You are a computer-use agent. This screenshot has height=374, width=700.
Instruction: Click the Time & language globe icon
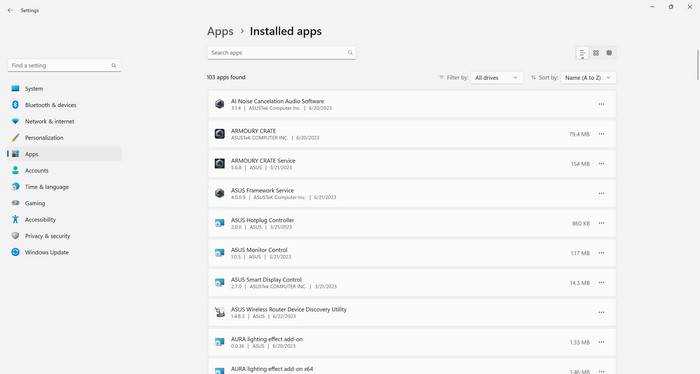16,187
